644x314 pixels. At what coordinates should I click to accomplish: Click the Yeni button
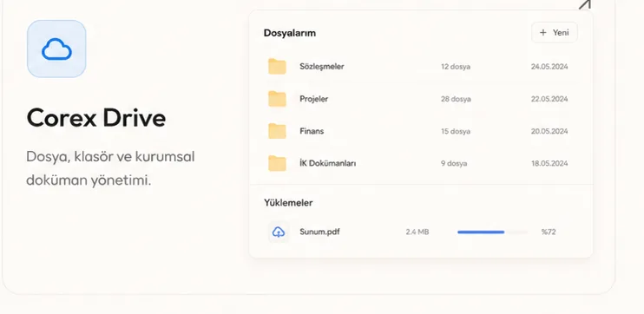[555, 32]
